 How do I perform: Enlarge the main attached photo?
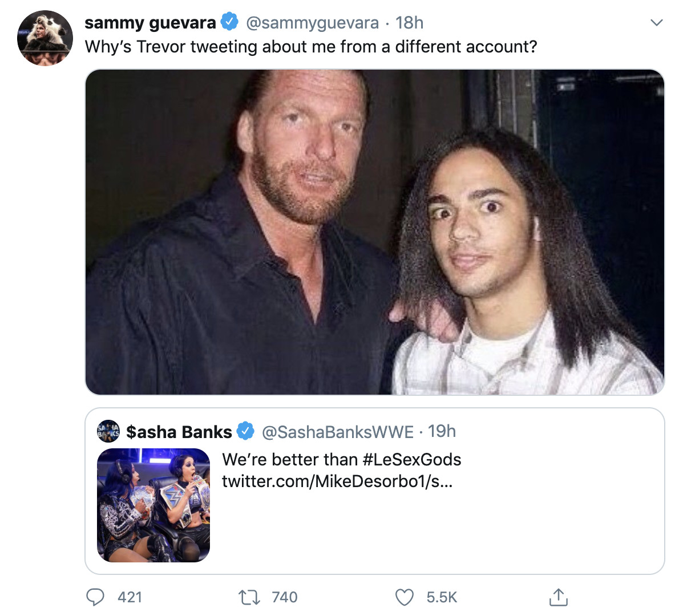point(374,232)
